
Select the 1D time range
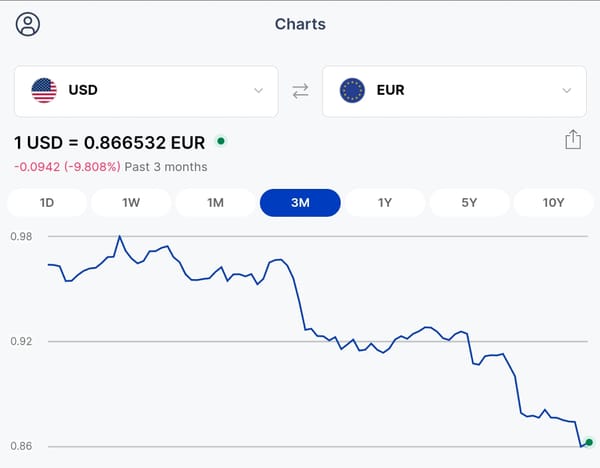click(x=47, y=203)
